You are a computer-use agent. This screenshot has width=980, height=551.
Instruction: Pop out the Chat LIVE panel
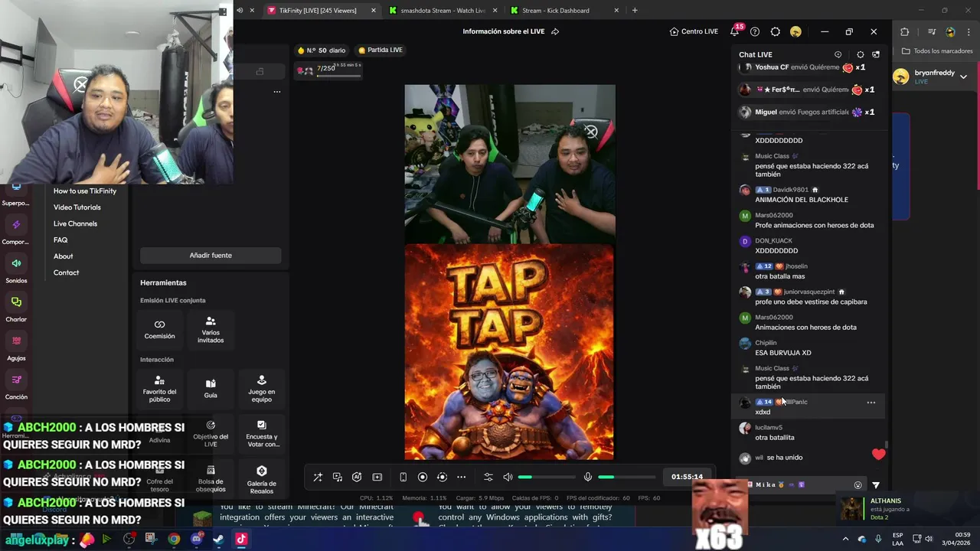tap(876, 54)
